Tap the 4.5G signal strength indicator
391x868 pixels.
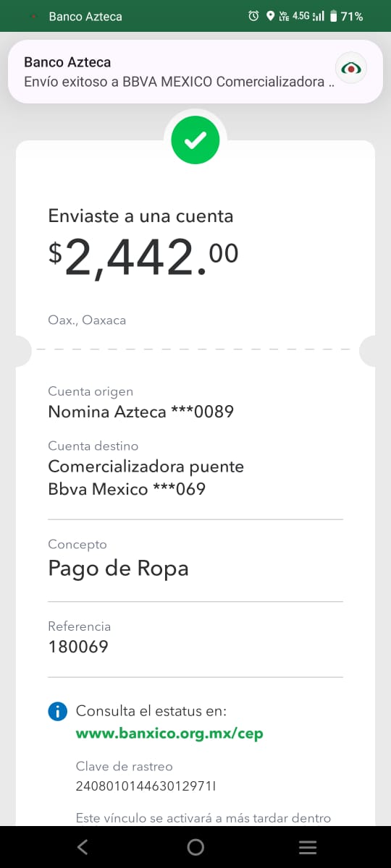pos(308,16)
